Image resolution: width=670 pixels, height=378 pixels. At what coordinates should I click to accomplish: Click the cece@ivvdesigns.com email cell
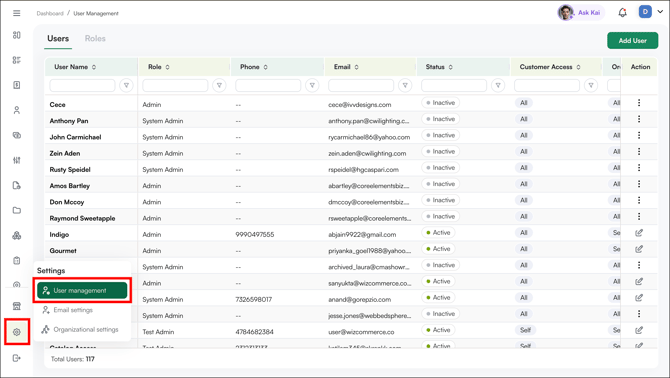point(359,105)
